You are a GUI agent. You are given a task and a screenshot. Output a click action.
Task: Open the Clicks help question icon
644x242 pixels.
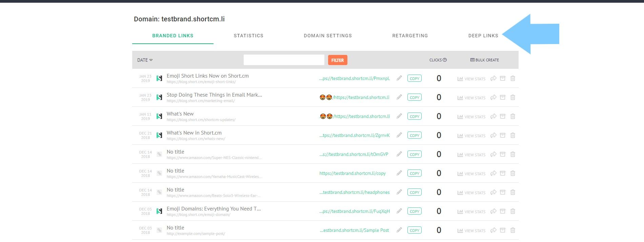[445, 60]
